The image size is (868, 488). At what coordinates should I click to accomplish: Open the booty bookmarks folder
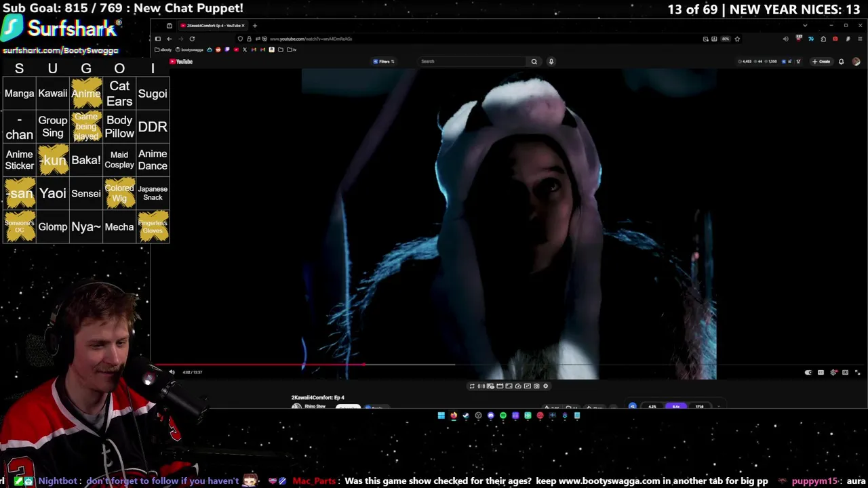click(x=163, y=49)
